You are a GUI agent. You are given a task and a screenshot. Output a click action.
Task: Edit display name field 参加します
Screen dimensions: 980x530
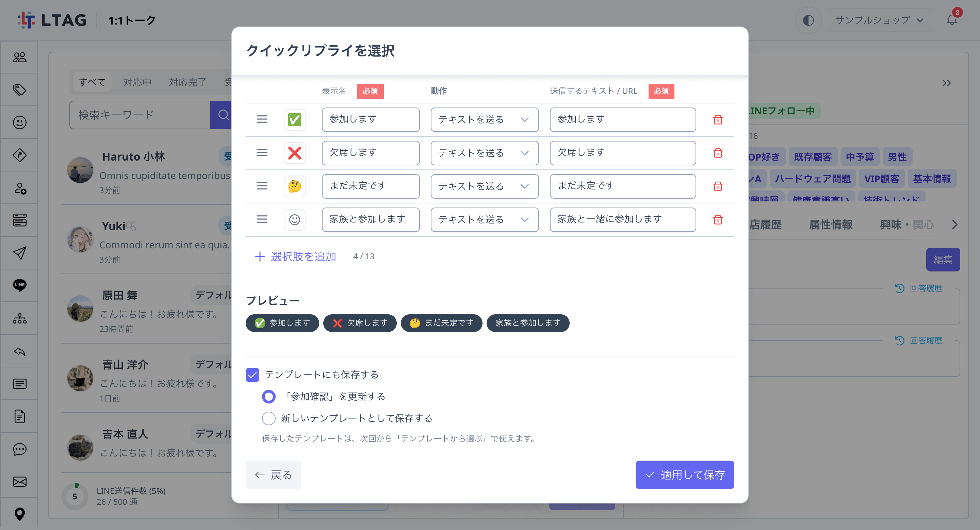coord(371,120)
